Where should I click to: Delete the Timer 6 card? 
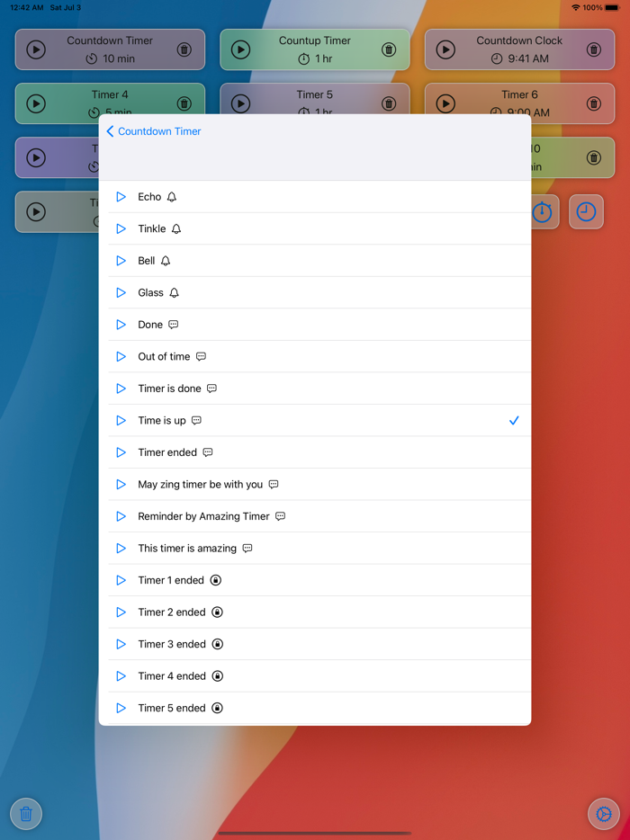593,103
